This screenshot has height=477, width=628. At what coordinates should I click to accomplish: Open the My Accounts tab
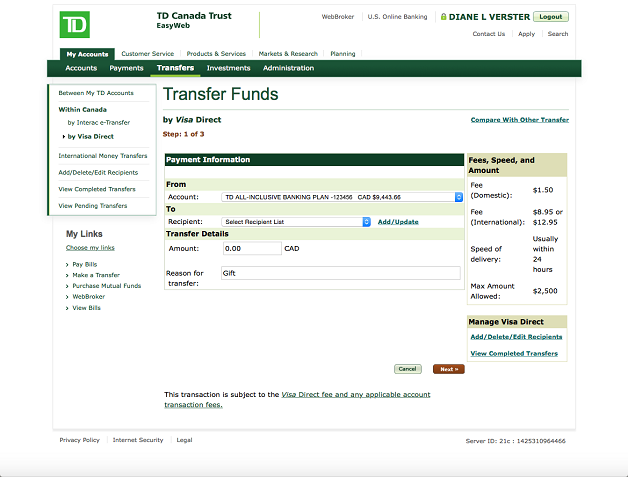point(87,54)
